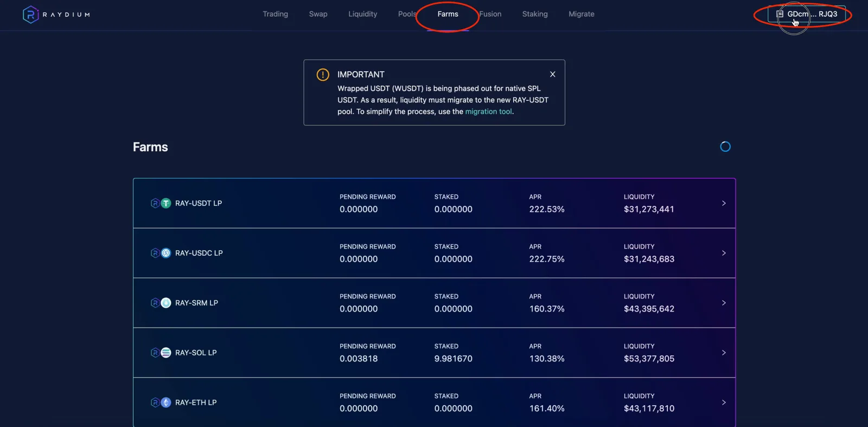The image size is (868, 427).
Task: Open the Trading tab
Action: (276, 14)
